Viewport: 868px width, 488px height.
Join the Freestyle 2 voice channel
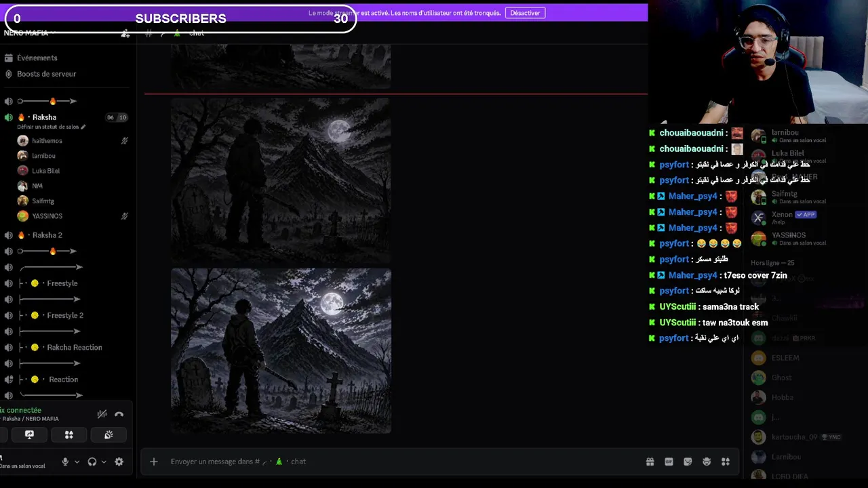pyautogui.click(x=65, y=315)
